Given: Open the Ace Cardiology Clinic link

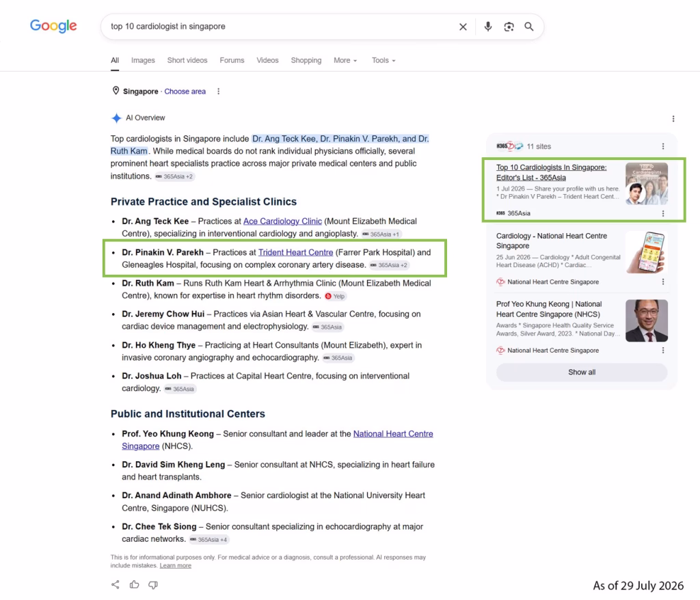Looking at the screenshot, I should point(282,221).
